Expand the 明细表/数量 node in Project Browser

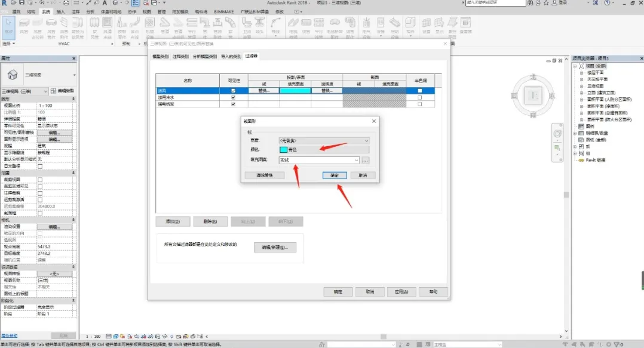point(575,133)
